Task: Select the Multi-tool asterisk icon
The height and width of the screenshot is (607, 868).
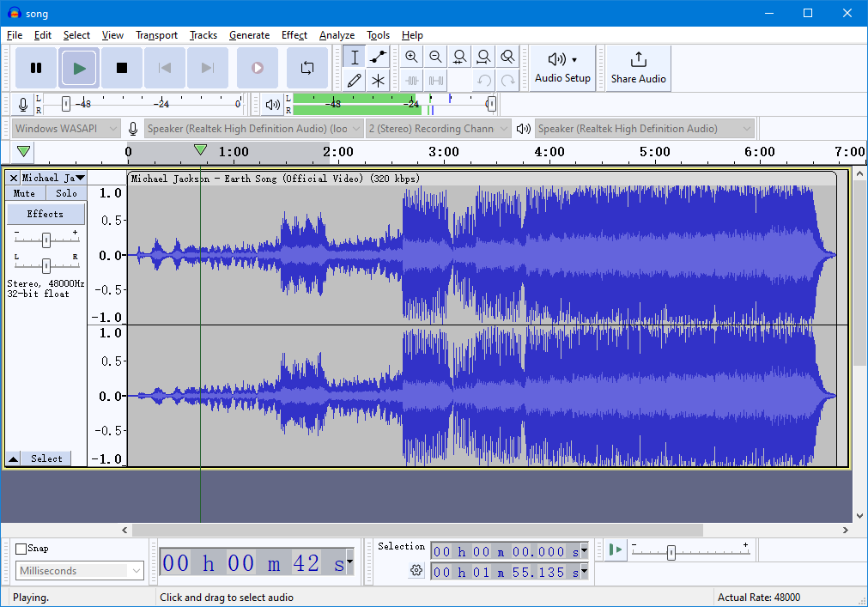Action: tap(378, 81)
